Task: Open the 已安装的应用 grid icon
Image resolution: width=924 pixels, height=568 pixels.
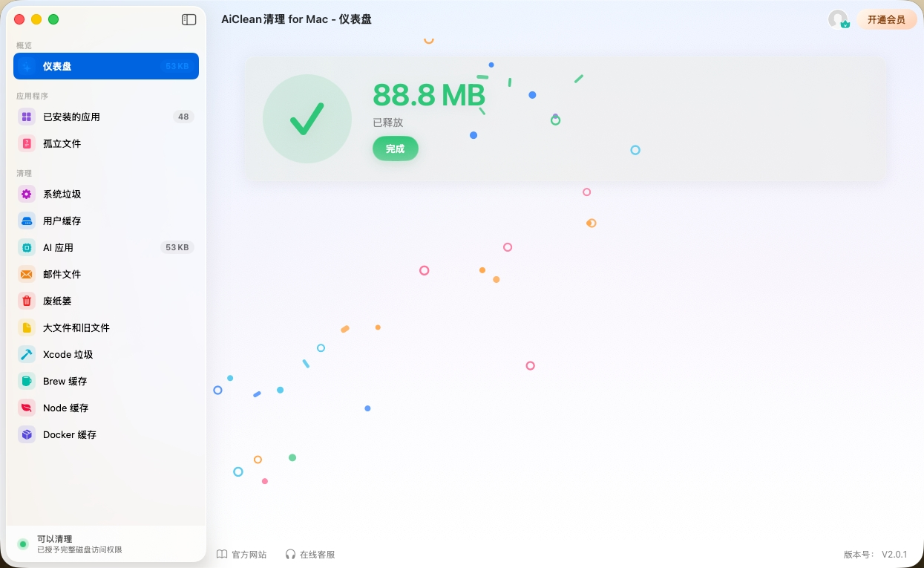Action: [x=27, y=117]
